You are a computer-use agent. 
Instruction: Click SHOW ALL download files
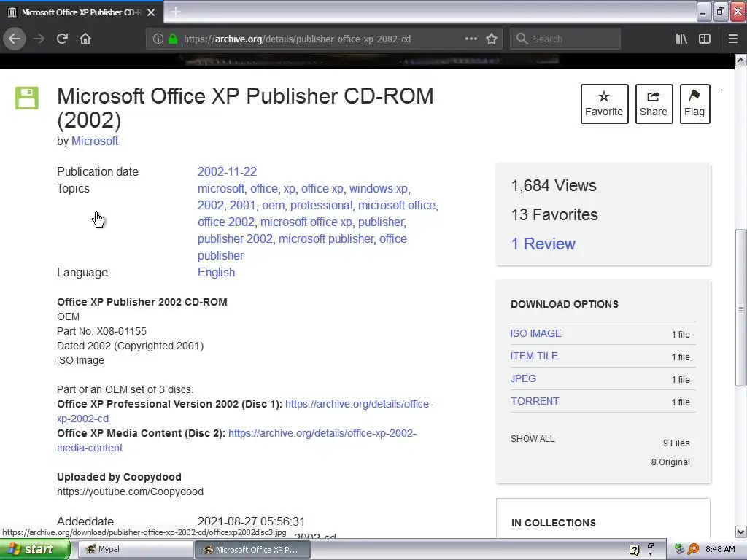coord(533,438)
